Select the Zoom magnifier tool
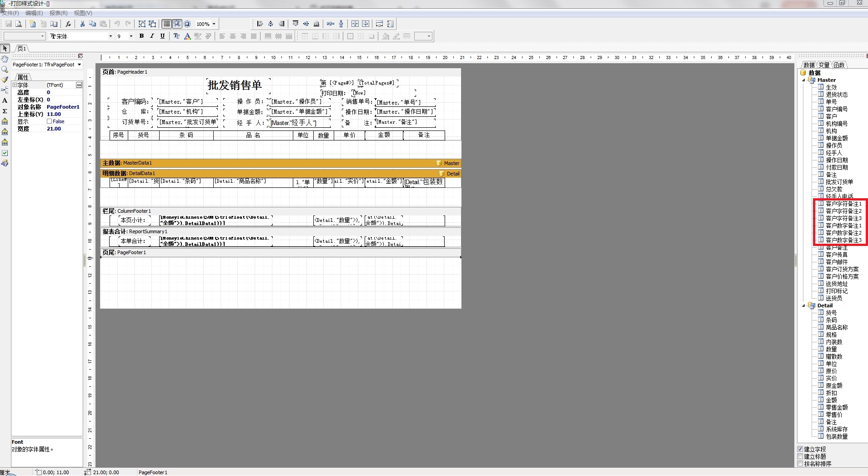Screen dimensions: 868x476 click(x=5, y=69)
